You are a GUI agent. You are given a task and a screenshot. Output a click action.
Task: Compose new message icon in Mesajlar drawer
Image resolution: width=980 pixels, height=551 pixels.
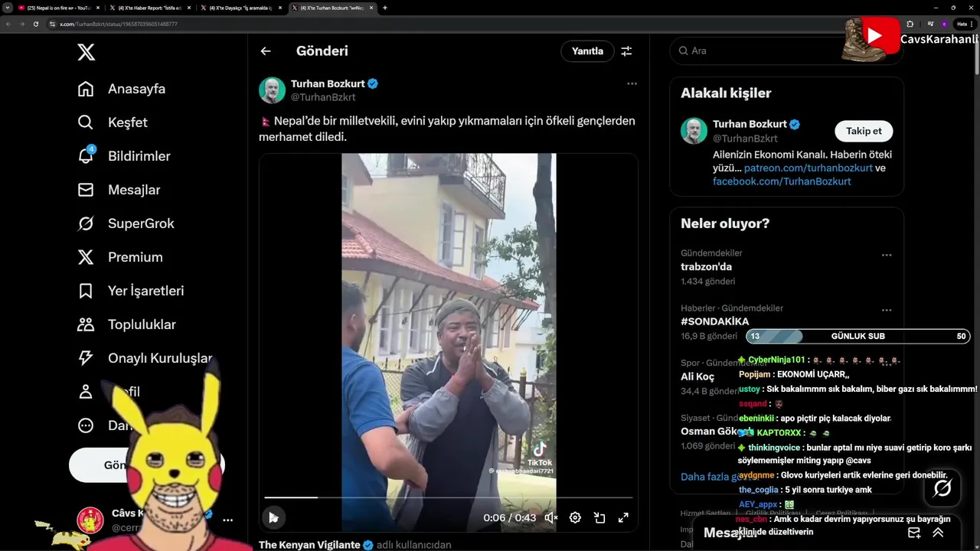(914, 533)
